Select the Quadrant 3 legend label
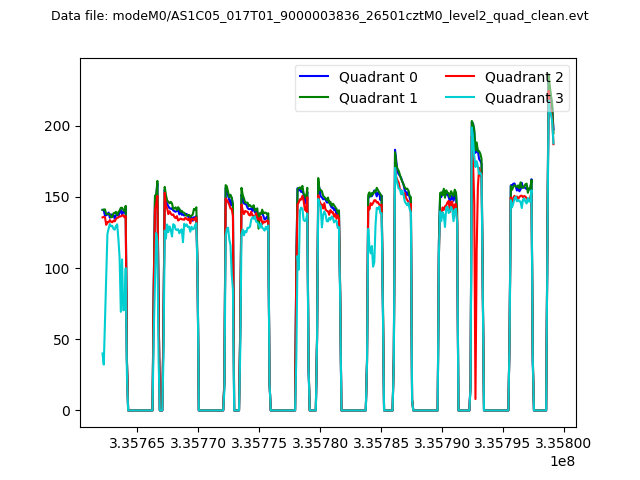The image size is (640, 480). [x=524, y=98]
